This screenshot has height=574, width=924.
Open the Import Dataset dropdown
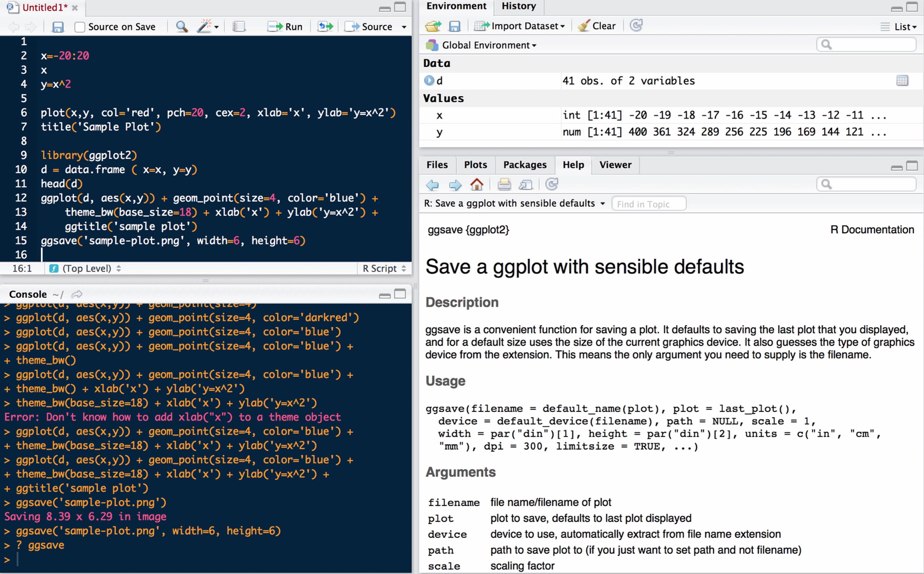(519, 26)
